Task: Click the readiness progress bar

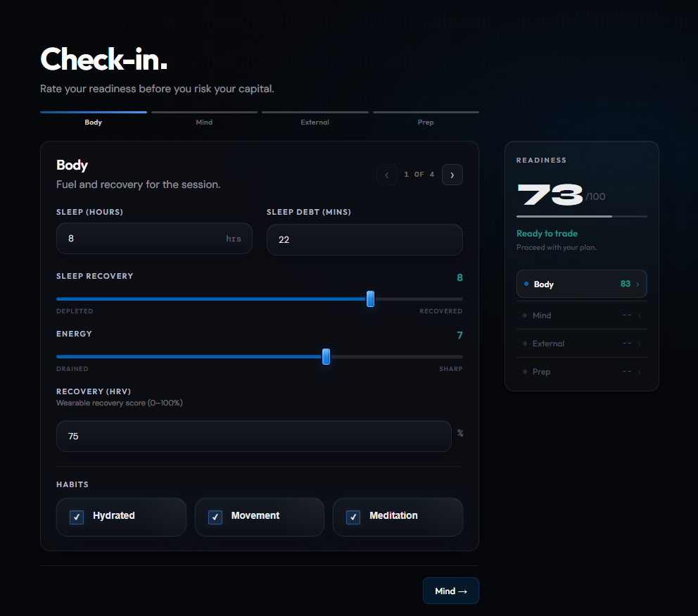Action: (x=582, y=216)
